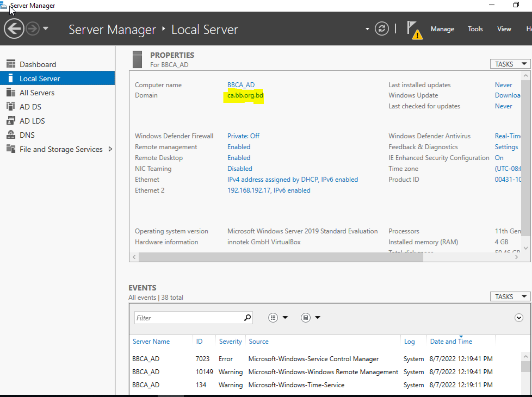Select event 10149 Warning row
Screen dimensions: 532x397
click(325, 372)
